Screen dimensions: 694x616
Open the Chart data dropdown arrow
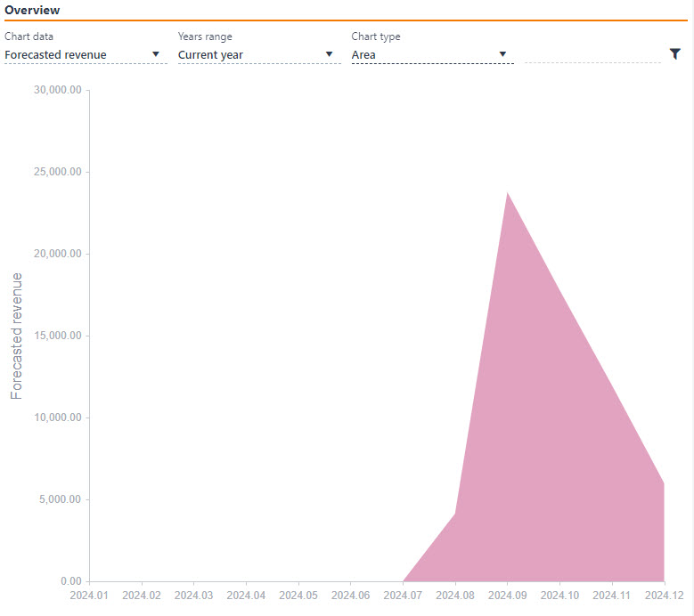[x=156, y=54]
